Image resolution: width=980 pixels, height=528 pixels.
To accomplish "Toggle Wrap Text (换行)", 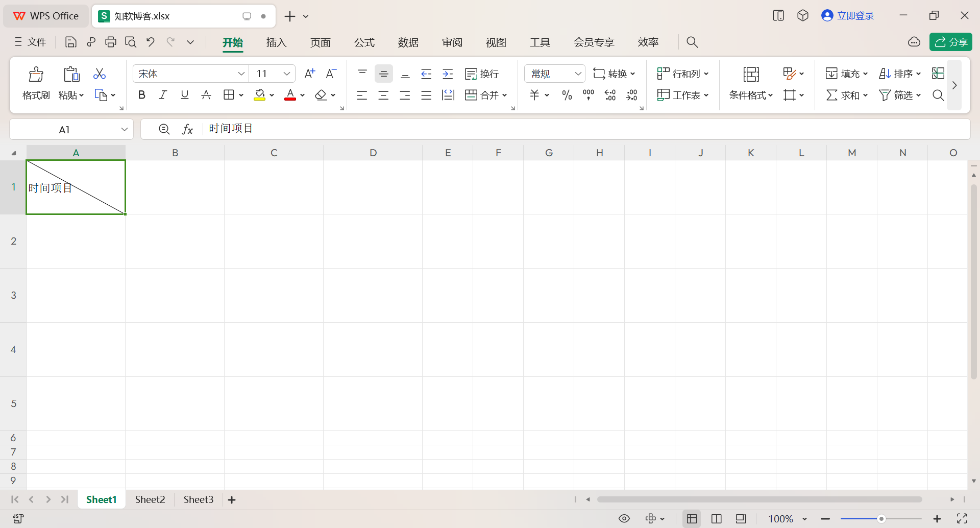I will point(482,74).
